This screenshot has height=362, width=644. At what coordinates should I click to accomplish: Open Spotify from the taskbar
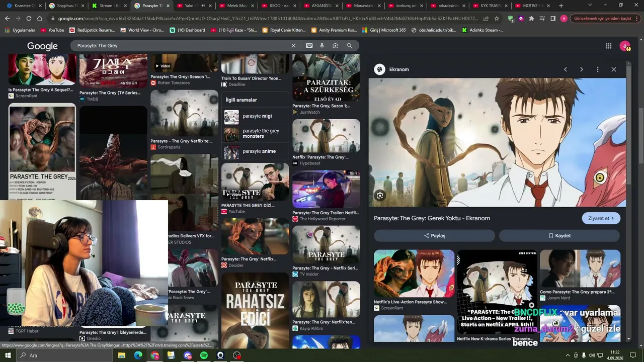click(204, 355)
